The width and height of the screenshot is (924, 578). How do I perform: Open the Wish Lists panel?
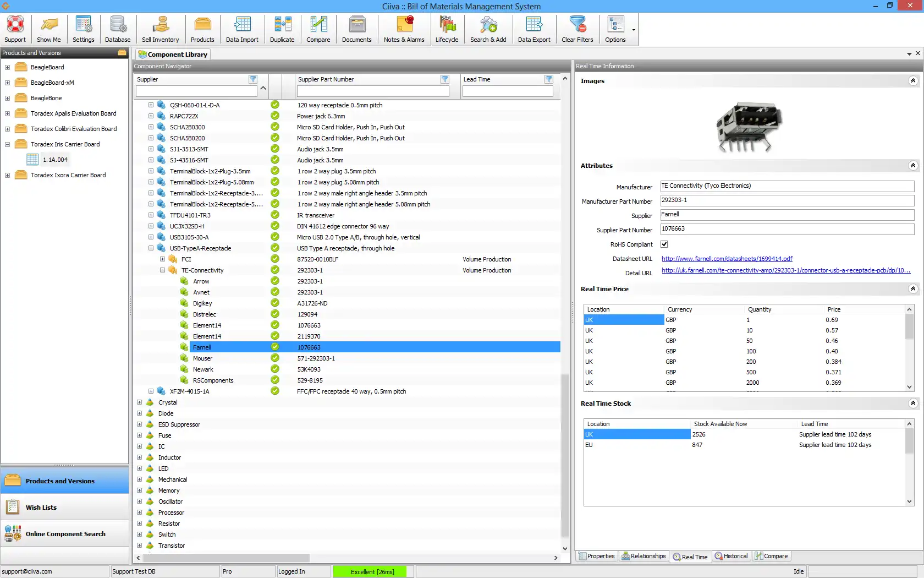pyautogui.click(x=41, y=508)
